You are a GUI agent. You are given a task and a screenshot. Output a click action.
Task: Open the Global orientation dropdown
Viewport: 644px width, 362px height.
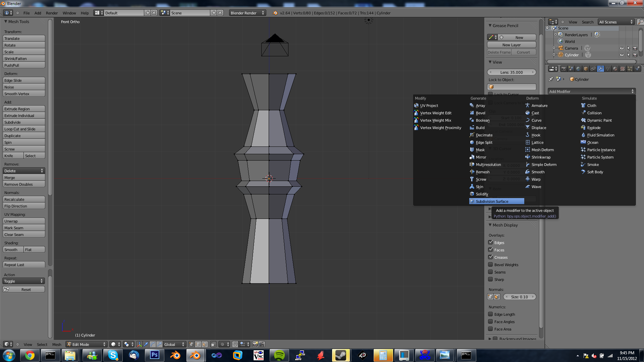click(174, 344)
